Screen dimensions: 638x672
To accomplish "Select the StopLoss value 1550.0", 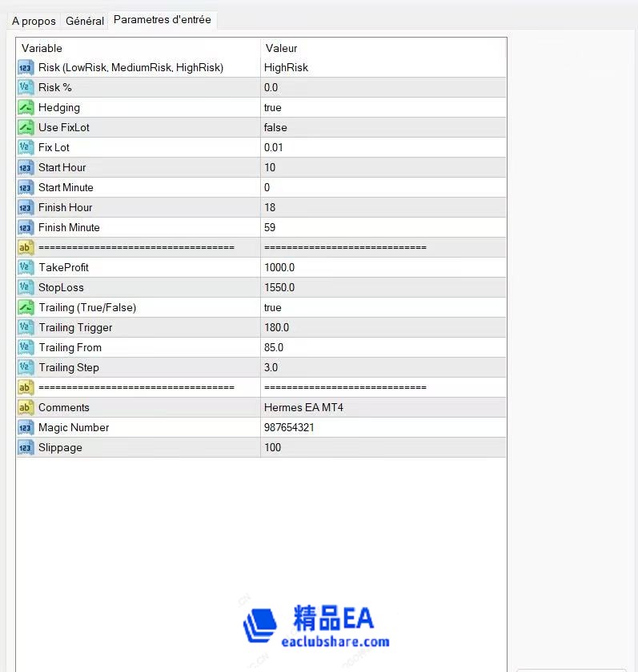I will pos(383,287).
